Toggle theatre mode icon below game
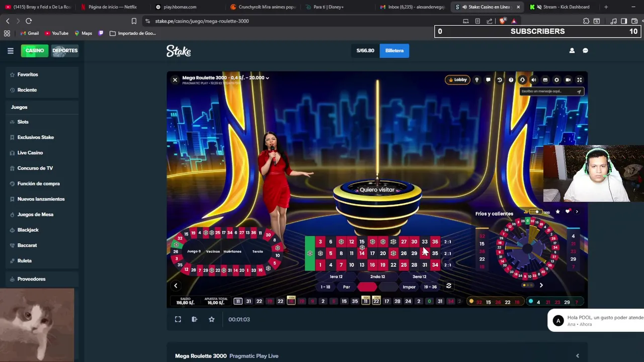 [x=194, y=319]
